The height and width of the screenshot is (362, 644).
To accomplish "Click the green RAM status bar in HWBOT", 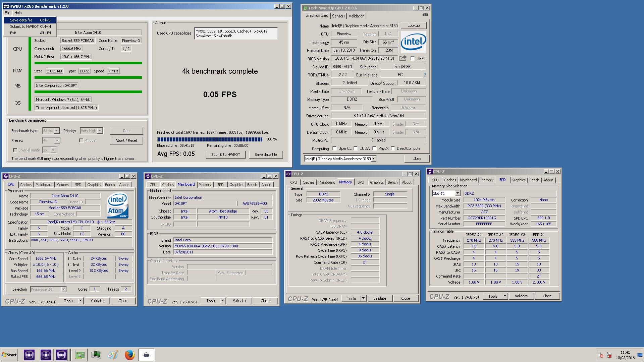I will point(88,77).
